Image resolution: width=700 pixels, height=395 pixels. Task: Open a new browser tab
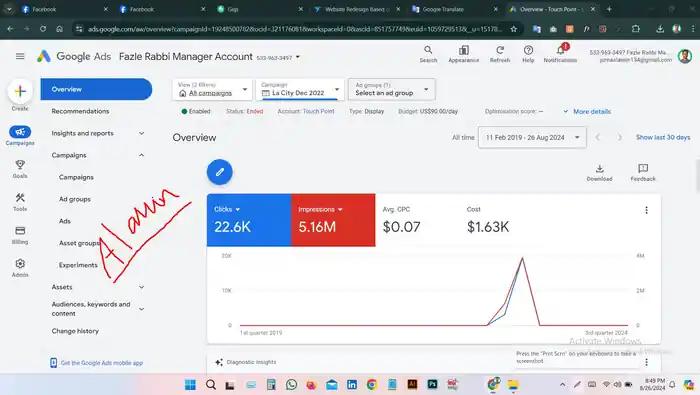pyautogui.click(x=609, y=9)
